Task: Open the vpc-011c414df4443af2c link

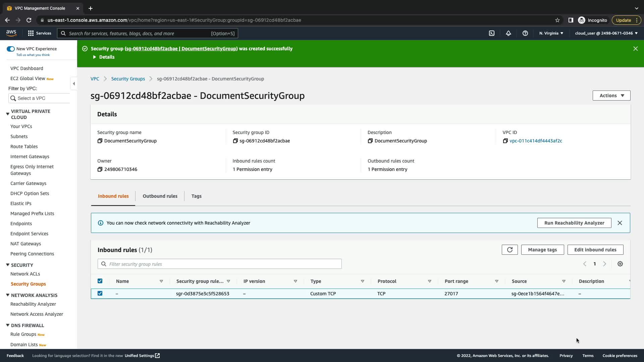Action: click(x=536, y=141)
